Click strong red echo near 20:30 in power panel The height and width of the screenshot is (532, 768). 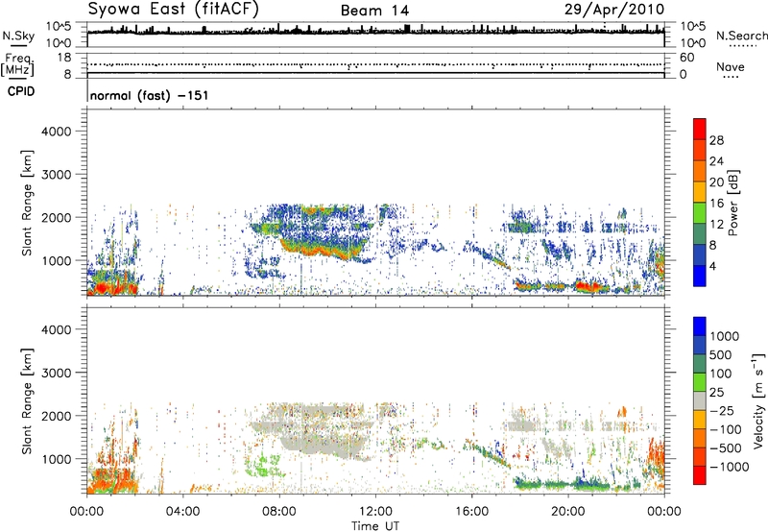[587, 286]
